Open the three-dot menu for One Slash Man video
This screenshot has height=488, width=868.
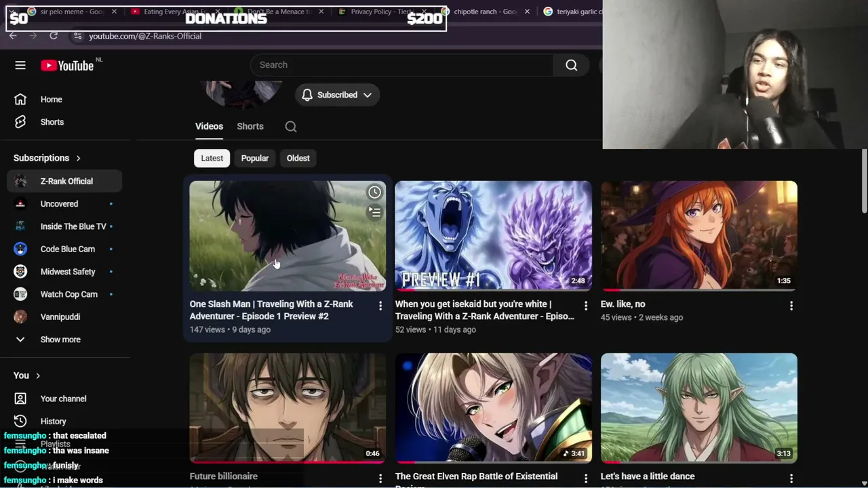(x=380, y=306)
